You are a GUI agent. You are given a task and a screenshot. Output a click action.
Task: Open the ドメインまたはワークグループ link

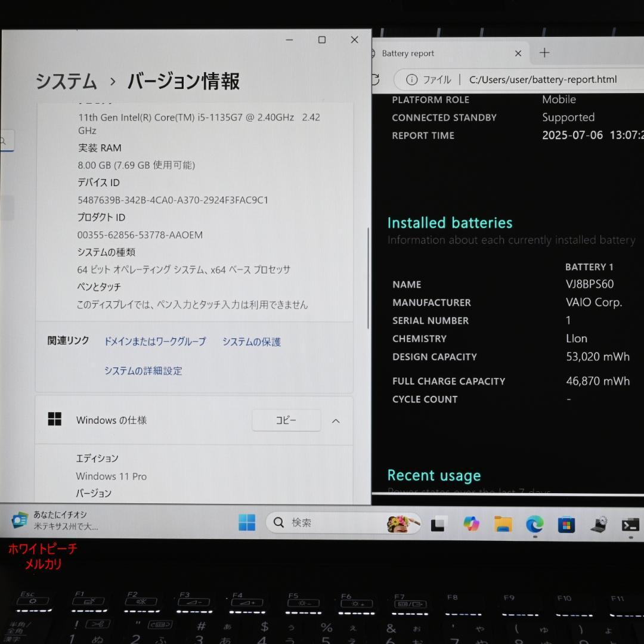(154, 341)
